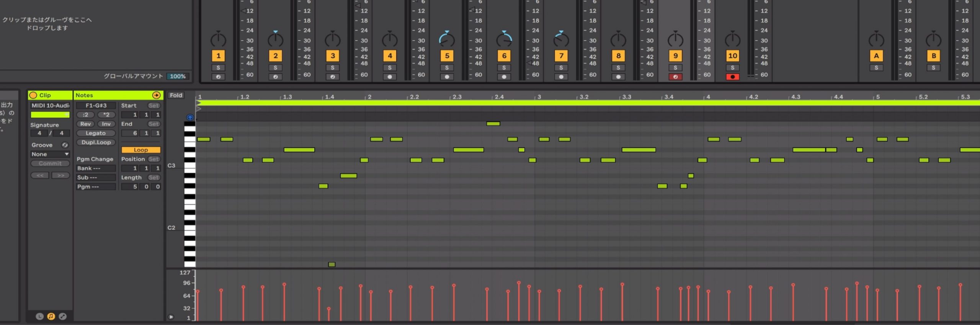This screenshot has width=980, height=325.
Task: Toggle velocity editor with the play triangle
Action: [x=171, y=317]
